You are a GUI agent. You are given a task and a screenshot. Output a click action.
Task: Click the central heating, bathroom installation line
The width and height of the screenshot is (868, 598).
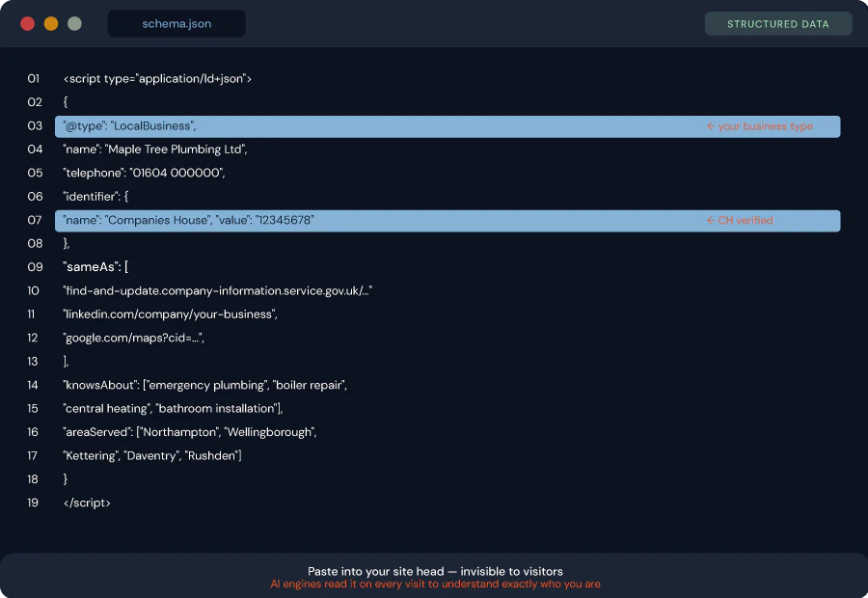pos(174,409)
